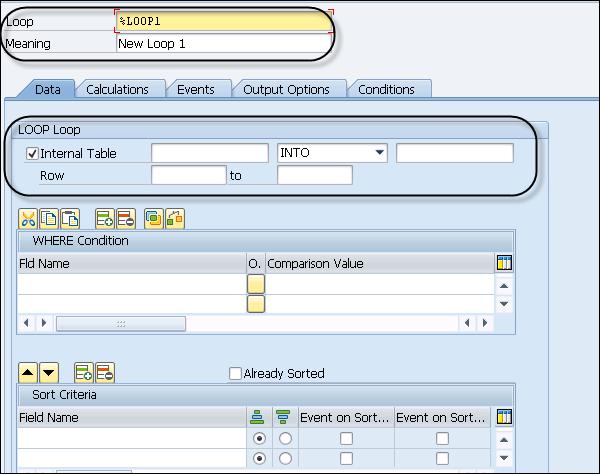Image resolution: width=600 pixels, height=474 pixels.
Task: Enable the Already Sorted checkbox
Action: pyautogui.click(x=235, y=373)
